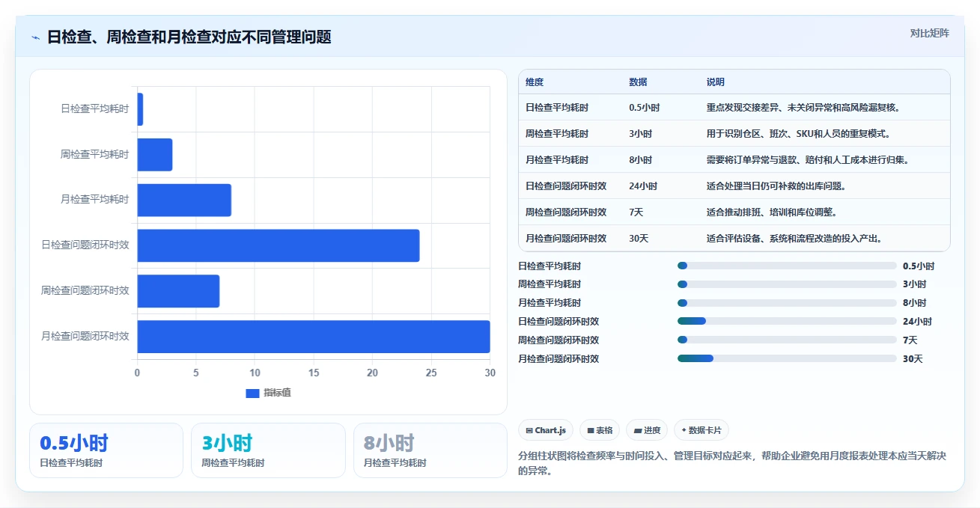
Task: Click the 数据 column header
Action: click(x=639, y=82)
